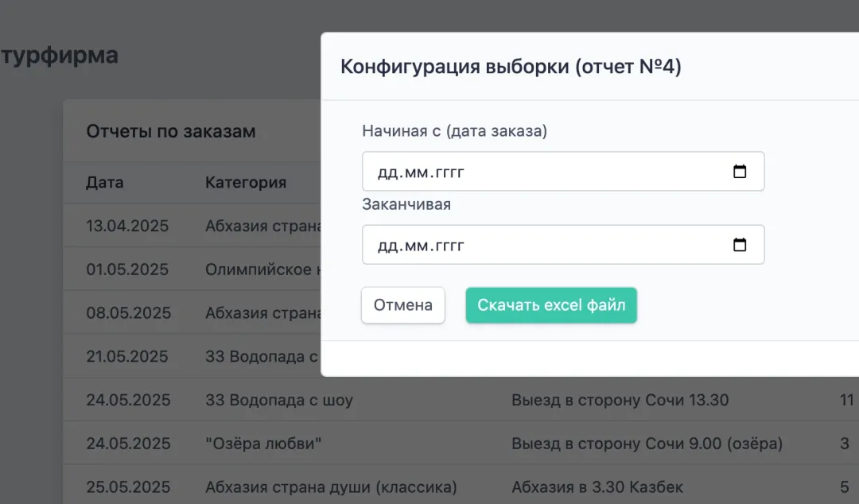Click the 'Категория' column header
This screenshot has height=504, width=859.
(246, 182)
